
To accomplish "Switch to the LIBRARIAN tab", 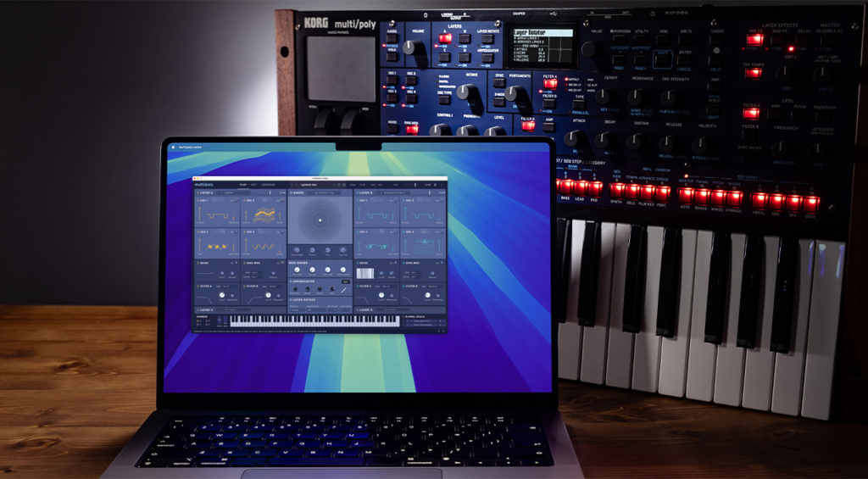I will point(269,184).
